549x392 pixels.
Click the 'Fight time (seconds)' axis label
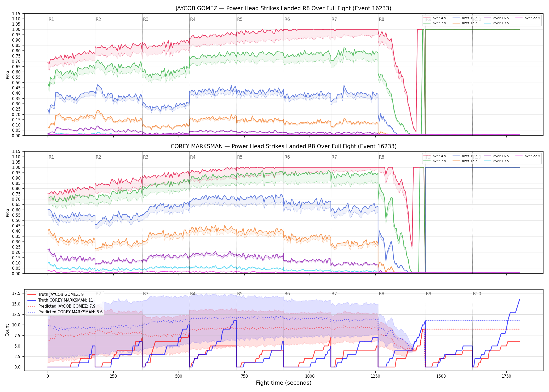284,383
